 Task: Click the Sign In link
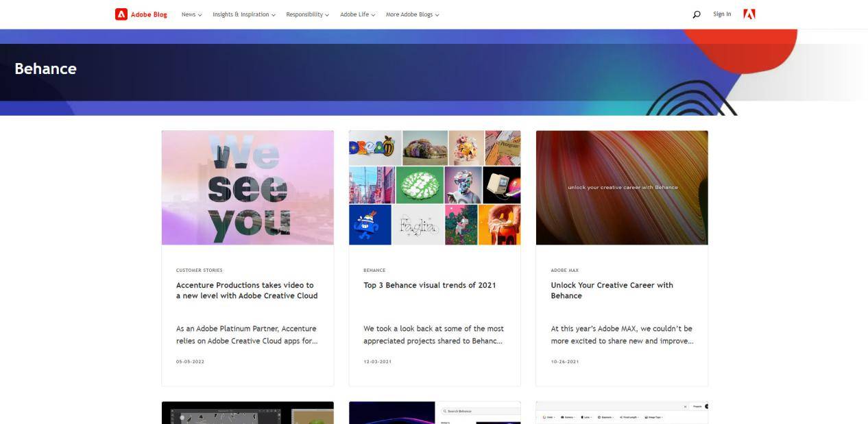pyautogui.click(x=722, y=14)
